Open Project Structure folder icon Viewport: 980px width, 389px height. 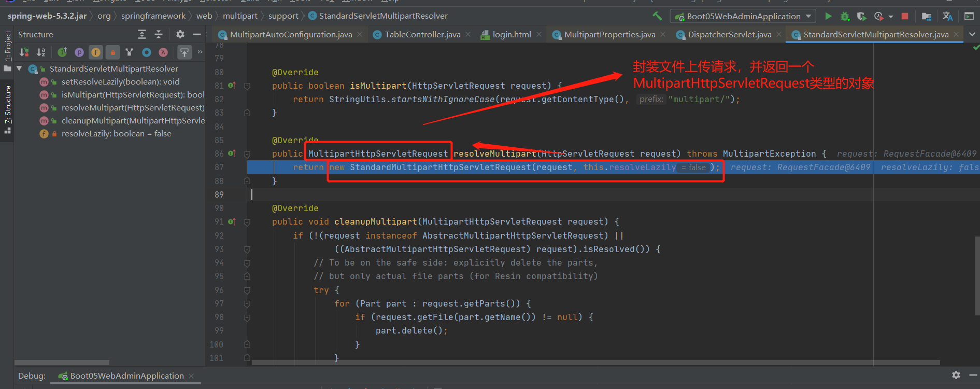point(927,16)
